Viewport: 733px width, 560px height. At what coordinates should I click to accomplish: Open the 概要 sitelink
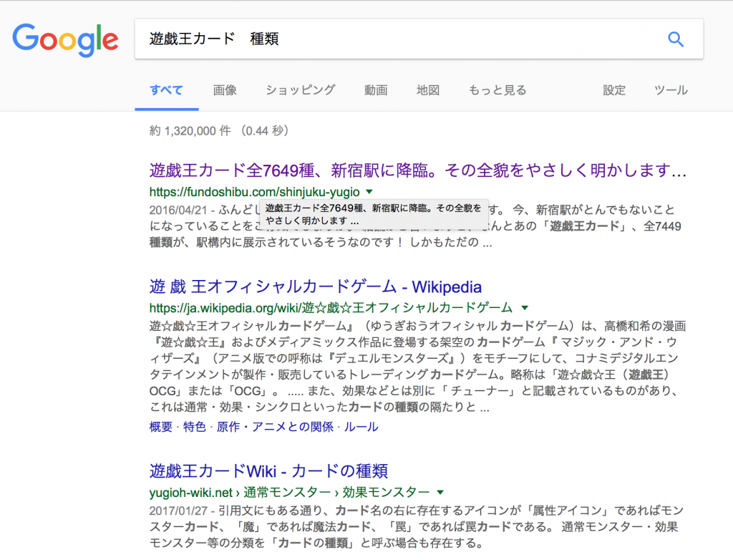pos(161,427)
